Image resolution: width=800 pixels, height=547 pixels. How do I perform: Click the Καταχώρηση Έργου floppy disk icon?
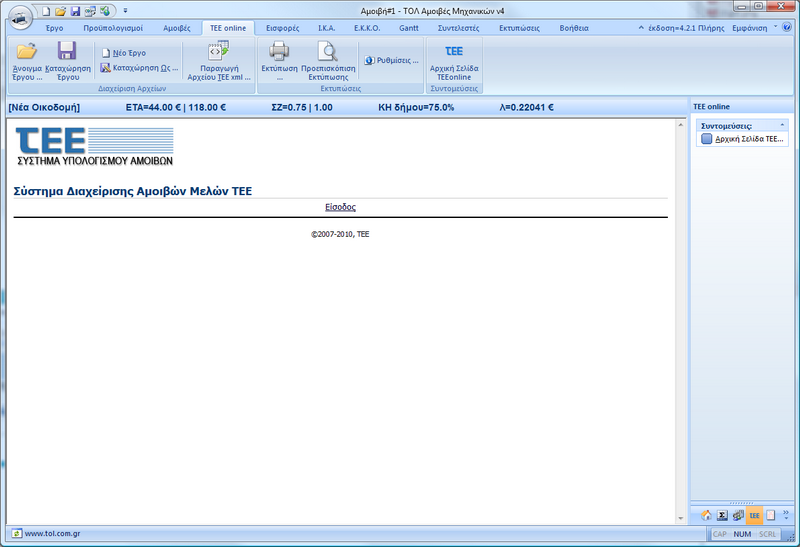tap(67, 52)
